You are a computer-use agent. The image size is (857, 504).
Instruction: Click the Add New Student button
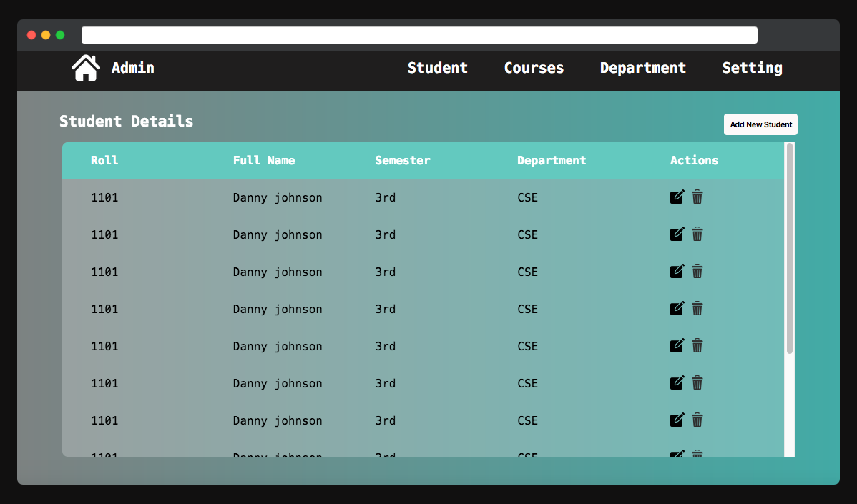point(760,124)
